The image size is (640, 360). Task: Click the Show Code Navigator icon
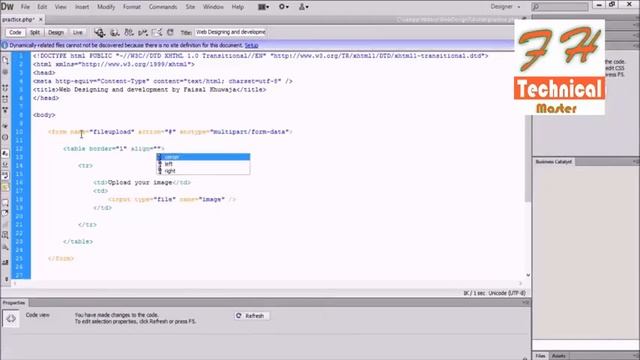point(5,72)
